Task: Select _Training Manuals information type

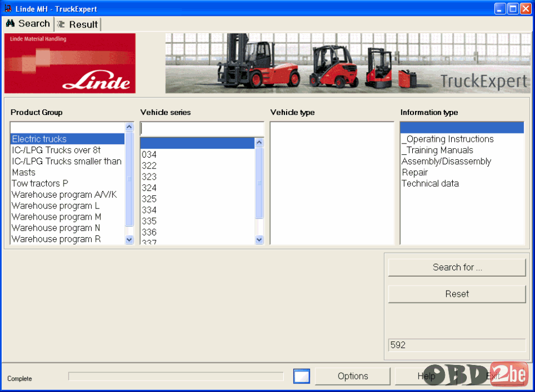Action: [462, 150]
